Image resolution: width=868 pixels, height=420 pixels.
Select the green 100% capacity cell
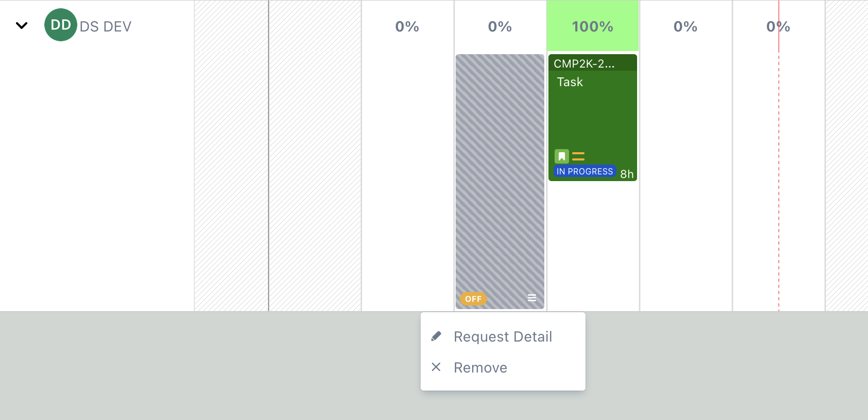click(x=592, y=26)
